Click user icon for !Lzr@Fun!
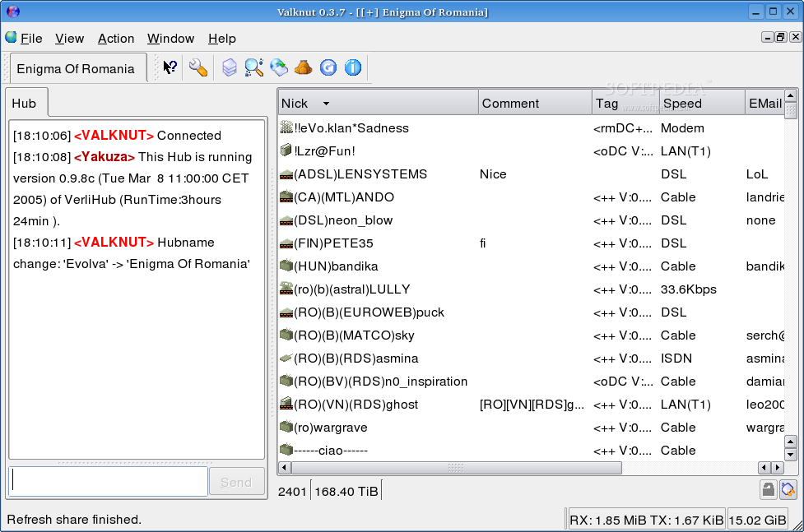Viewport: 804px width, 532px height. tap(286, 150)
